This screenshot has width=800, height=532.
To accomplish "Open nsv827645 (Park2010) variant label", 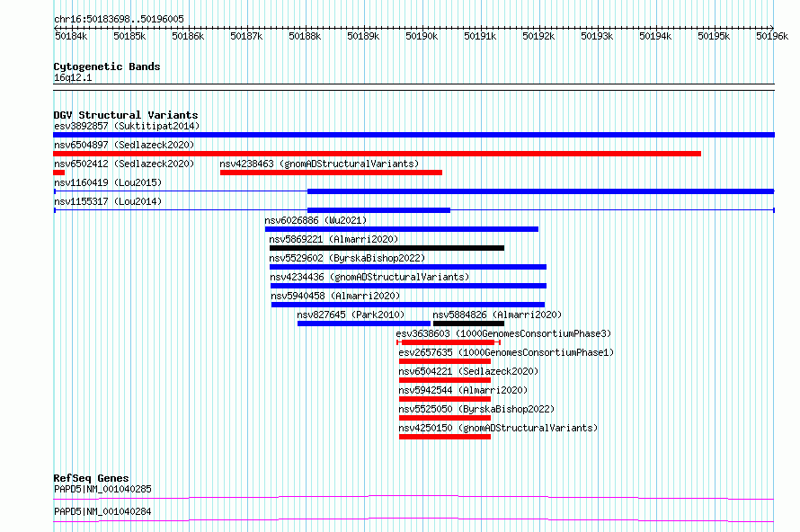I will (x=351, y=315).
